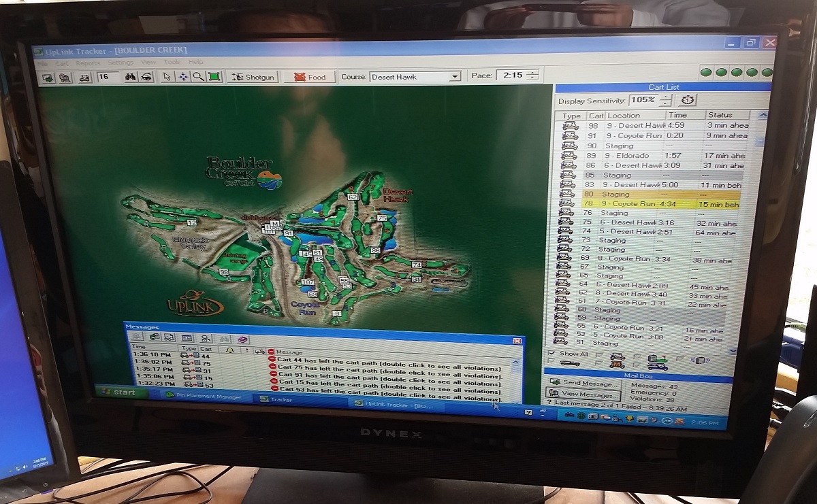Click the purple book icon in Messages toolbar
Viewport: 817px width, 504px height.
click(243, 339)
